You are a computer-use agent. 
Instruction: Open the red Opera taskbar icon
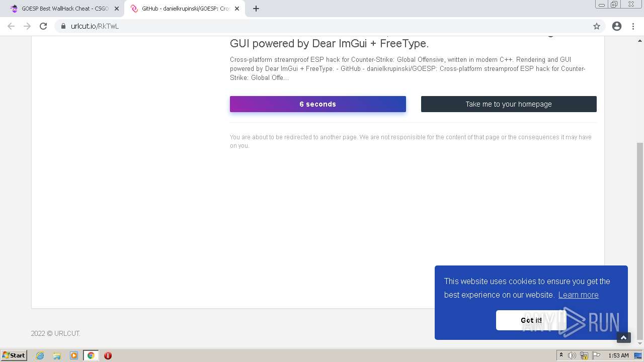(108, 355)
